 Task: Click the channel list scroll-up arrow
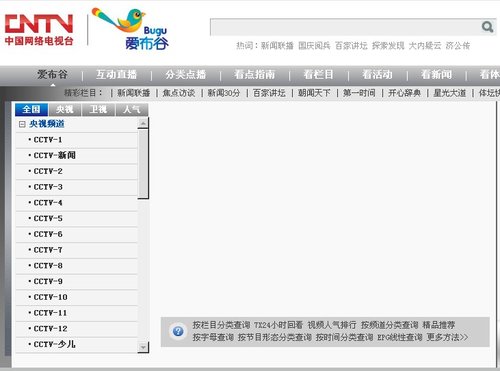[x=143, y=123]
